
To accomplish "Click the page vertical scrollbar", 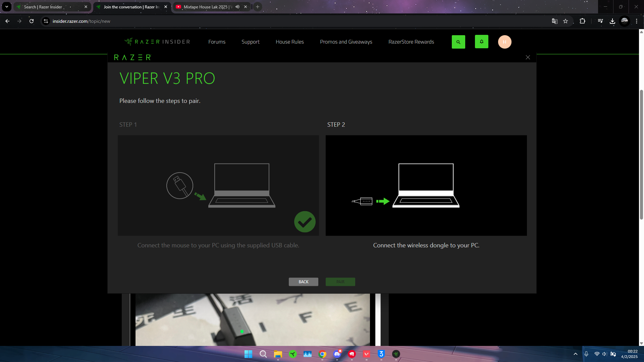I will click(641, 154).
